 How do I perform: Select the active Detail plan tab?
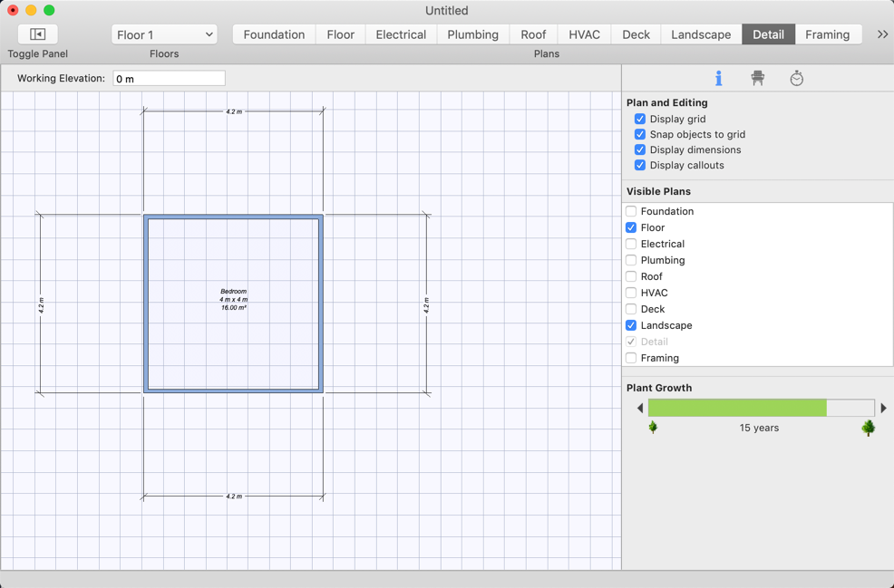[769, 34]
